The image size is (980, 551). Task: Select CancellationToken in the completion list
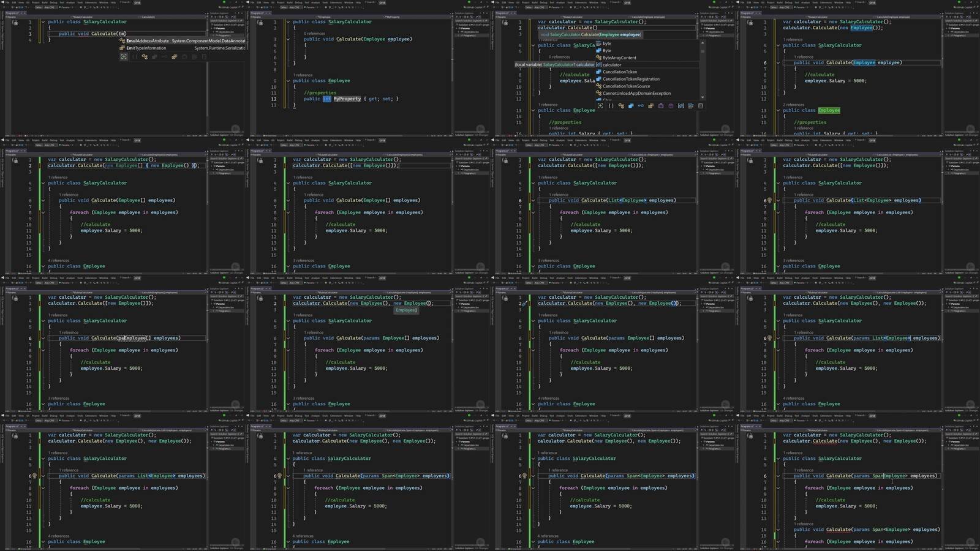click(647, 72)
